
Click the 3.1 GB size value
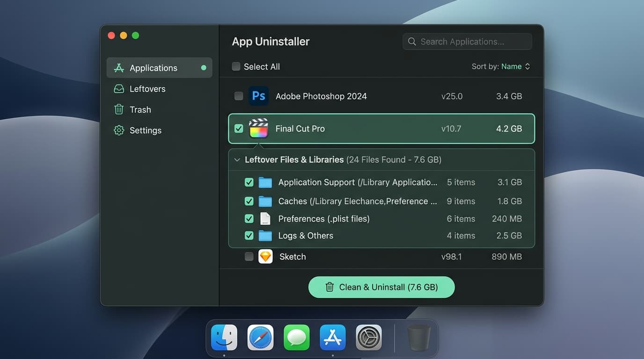click(509, 182)
